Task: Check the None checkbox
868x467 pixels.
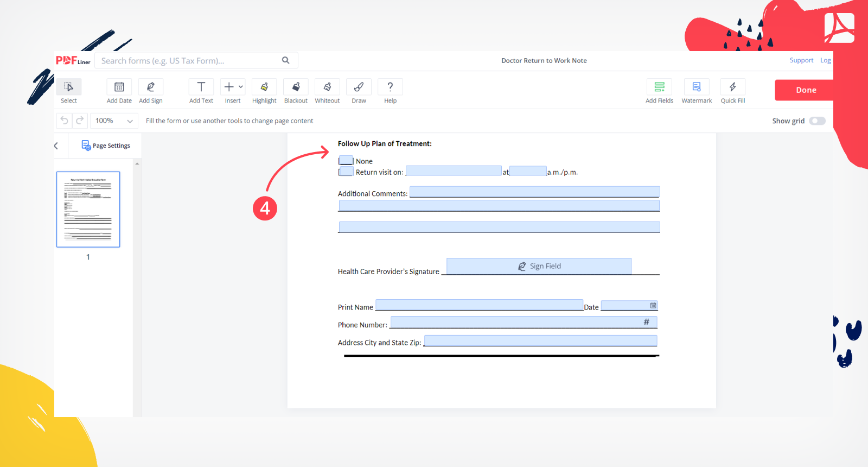Action: click(x=346, y=161)
